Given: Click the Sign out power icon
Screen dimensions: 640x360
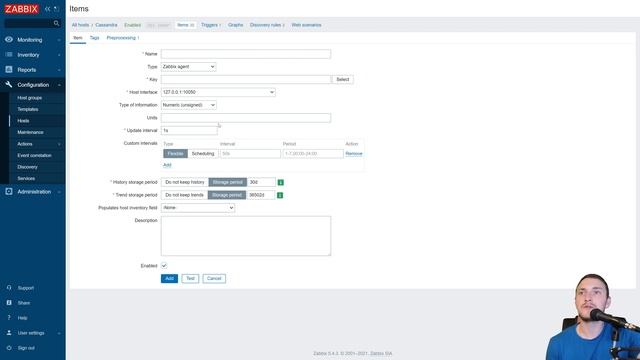Looking at the screenshot, I should coord(9,348).
